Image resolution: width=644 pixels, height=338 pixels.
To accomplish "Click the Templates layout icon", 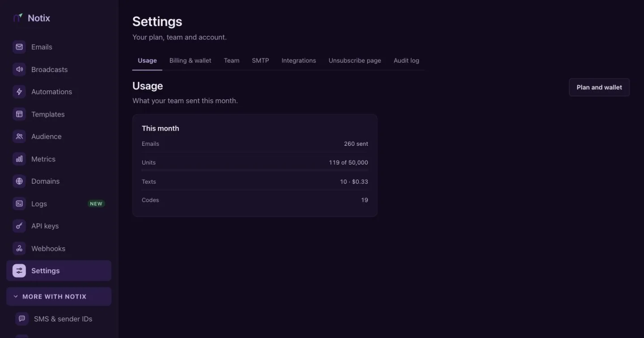I will 19,114.
